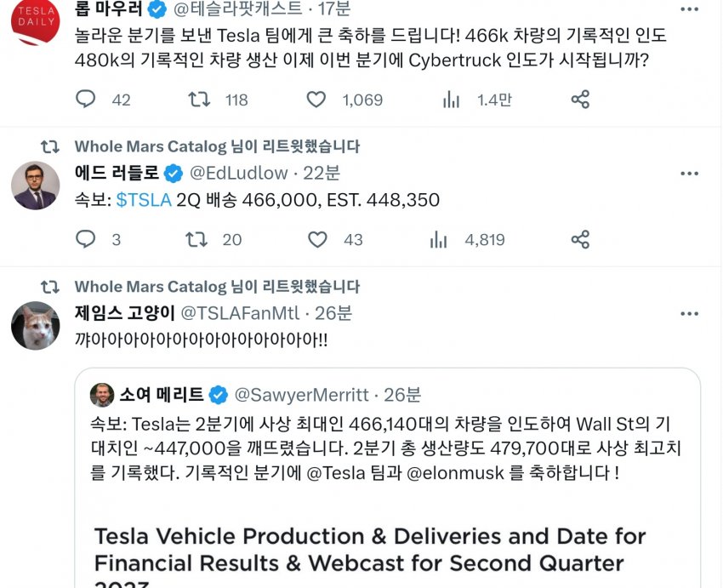Retweet the Tesla Daily tweet

pos(197,100)
